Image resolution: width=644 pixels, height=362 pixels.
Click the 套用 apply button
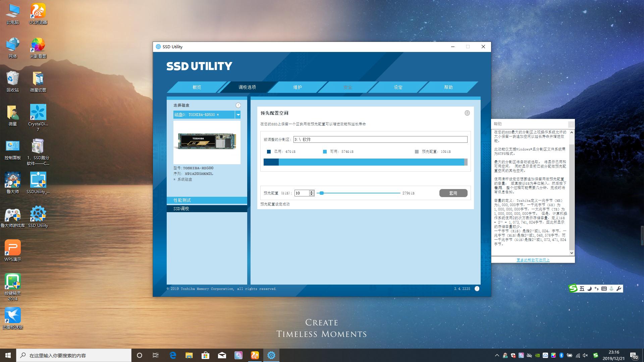(453, 193)
